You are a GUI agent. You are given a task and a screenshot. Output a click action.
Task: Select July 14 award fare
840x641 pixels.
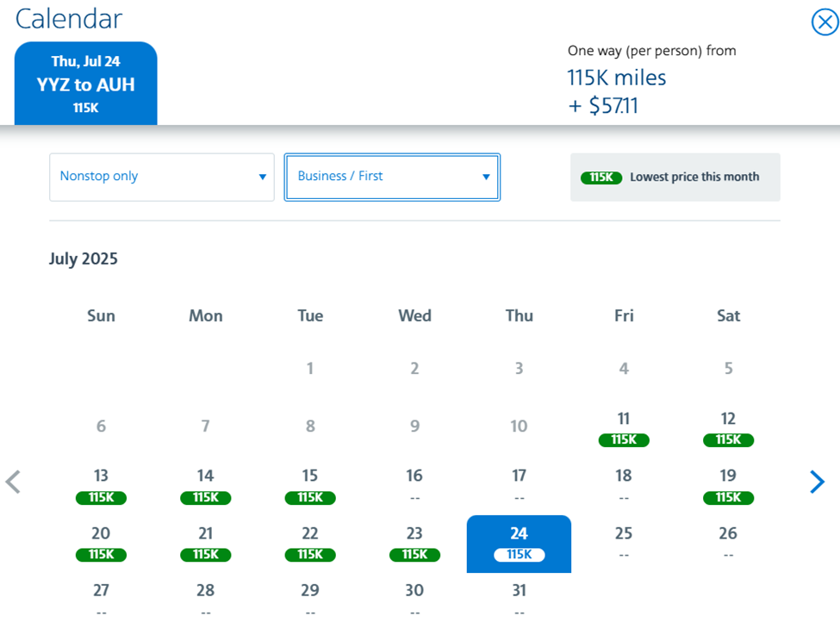(x=205, y=486)
